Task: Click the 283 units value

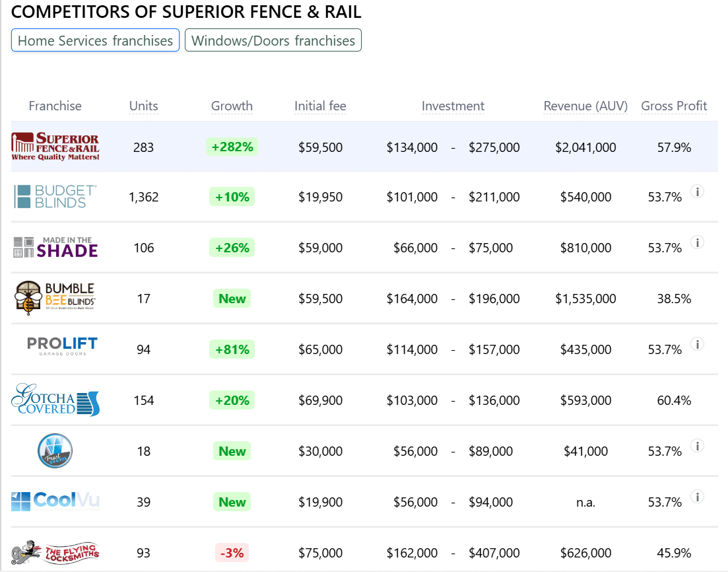Action: [x=143, y=147]
